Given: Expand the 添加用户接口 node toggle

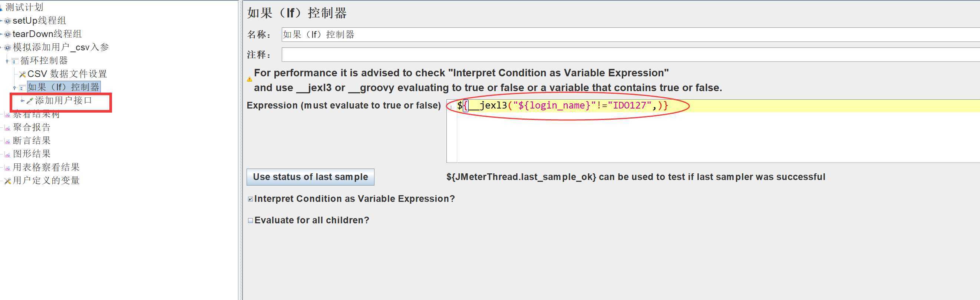Looking at the screenshot, I should pos(22,101).
